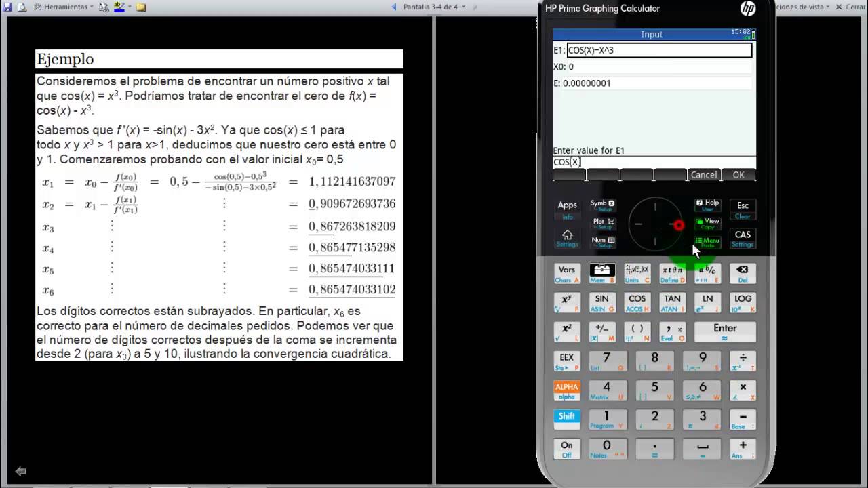Click the View key
868x488 pixels.
coord(707,223)
